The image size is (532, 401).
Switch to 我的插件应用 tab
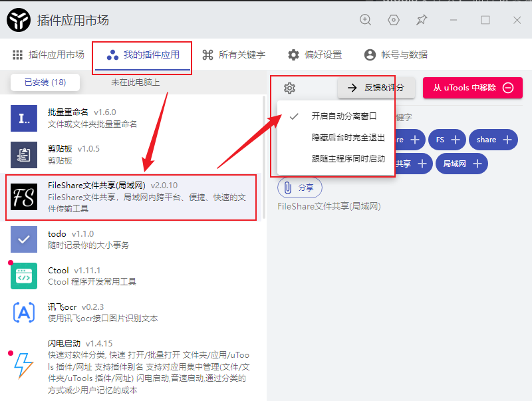[142, 55]
